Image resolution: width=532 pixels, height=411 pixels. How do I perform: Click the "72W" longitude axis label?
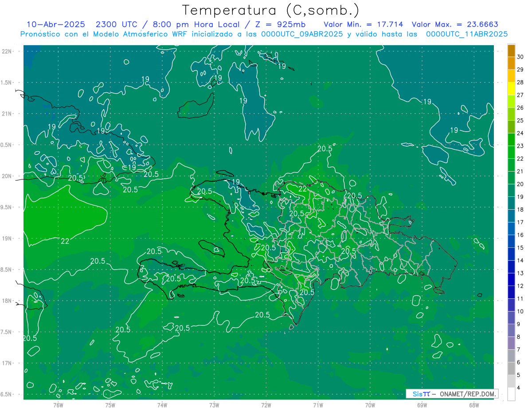266,405
